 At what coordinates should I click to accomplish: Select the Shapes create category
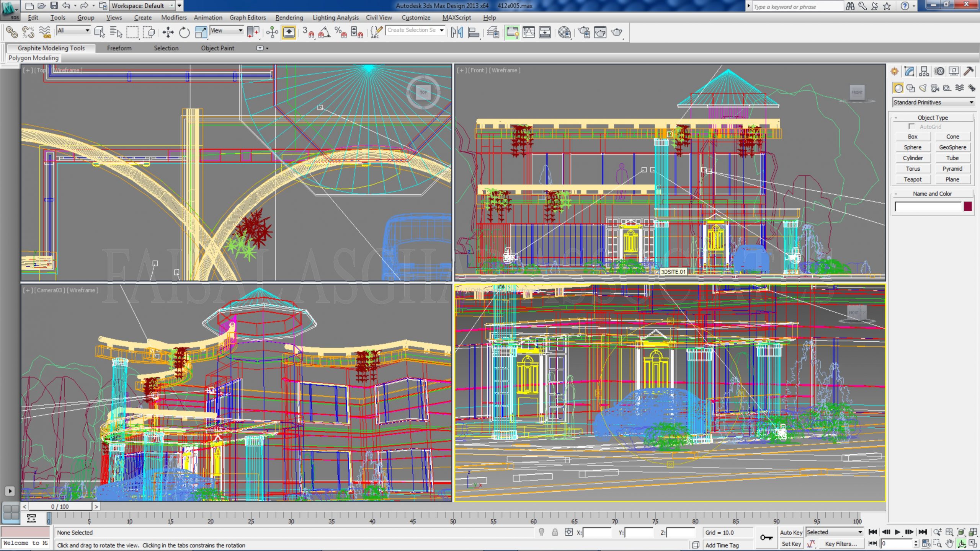coord(911,88)
